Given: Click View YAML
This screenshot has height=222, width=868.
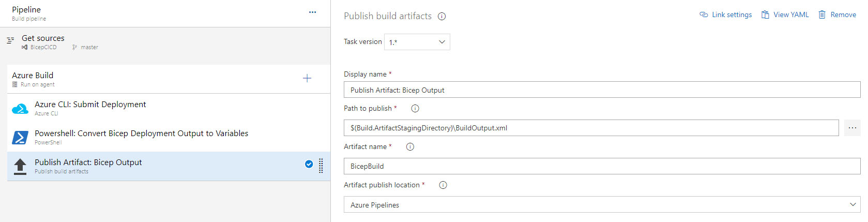Looking at the screenshot, I should click(785, 15).
